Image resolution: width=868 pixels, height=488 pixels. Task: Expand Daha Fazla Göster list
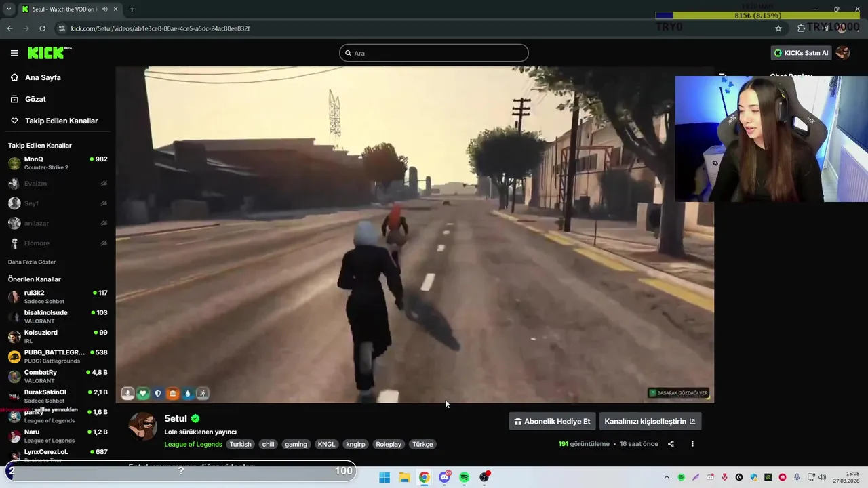coord(32,262)
